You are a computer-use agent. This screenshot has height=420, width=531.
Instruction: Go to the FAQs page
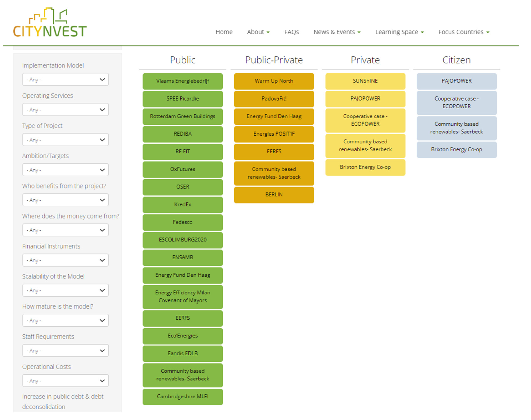pos(291,32)
